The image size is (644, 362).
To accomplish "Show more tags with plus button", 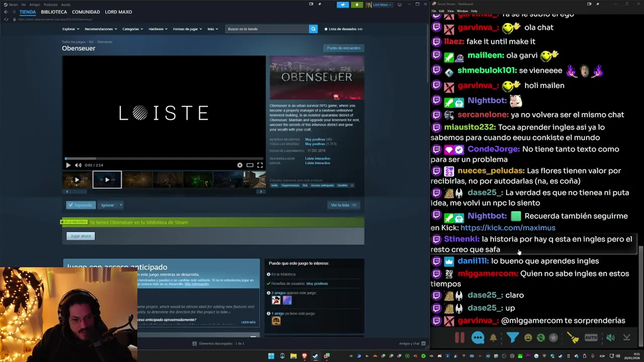I will click(x=352, y=185).
